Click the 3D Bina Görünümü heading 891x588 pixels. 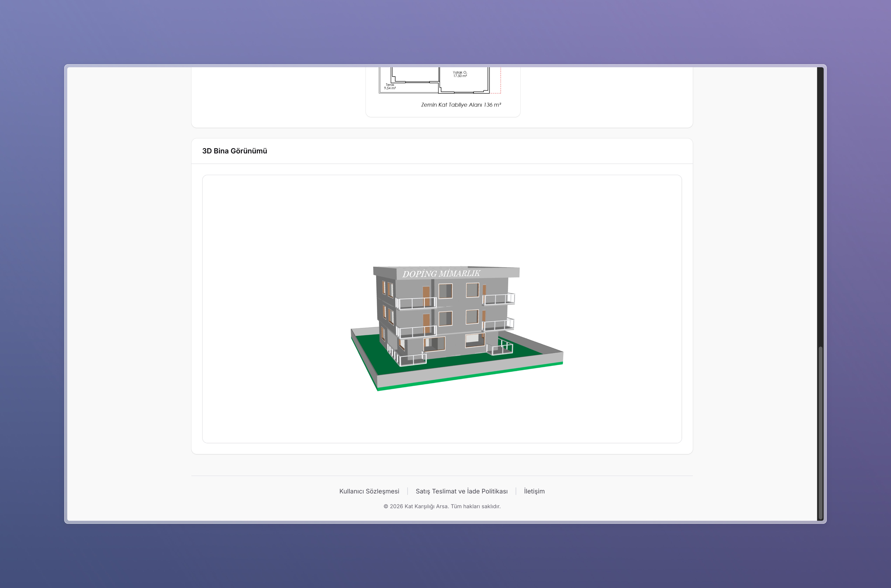[234, 151]
